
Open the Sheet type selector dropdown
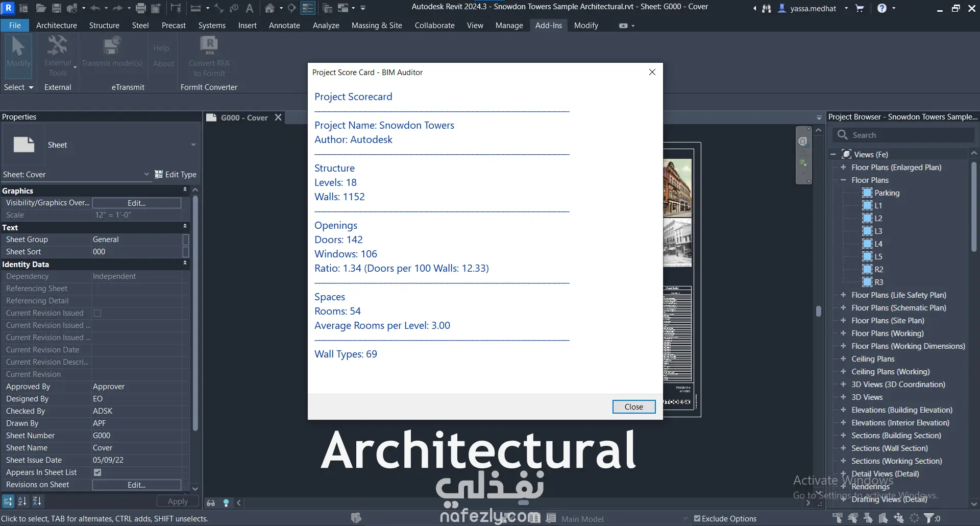pyautogui.click(x=193, y=145)
